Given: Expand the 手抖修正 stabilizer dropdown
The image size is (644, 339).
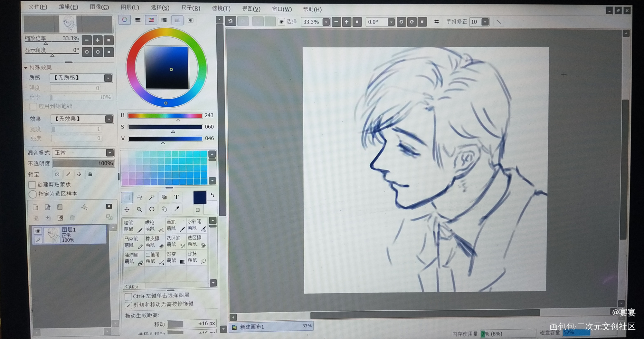Looking at the screenshot, I should pos(485,22).
